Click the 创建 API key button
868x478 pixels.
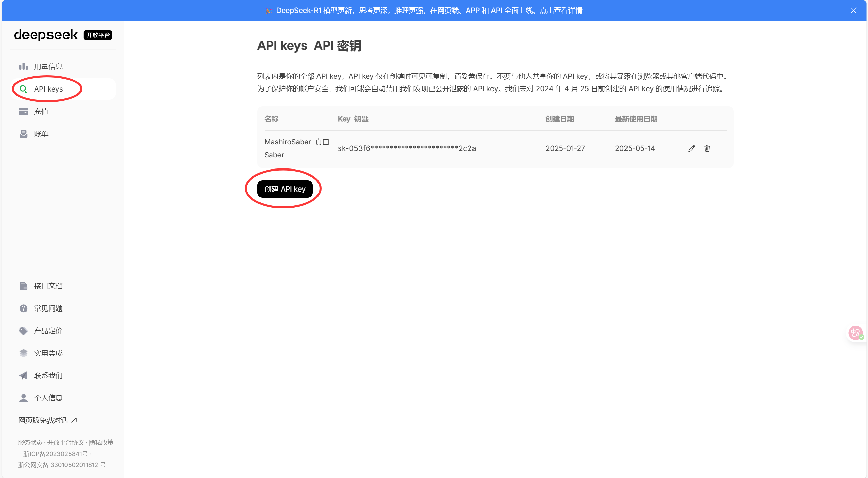[285, 189]
